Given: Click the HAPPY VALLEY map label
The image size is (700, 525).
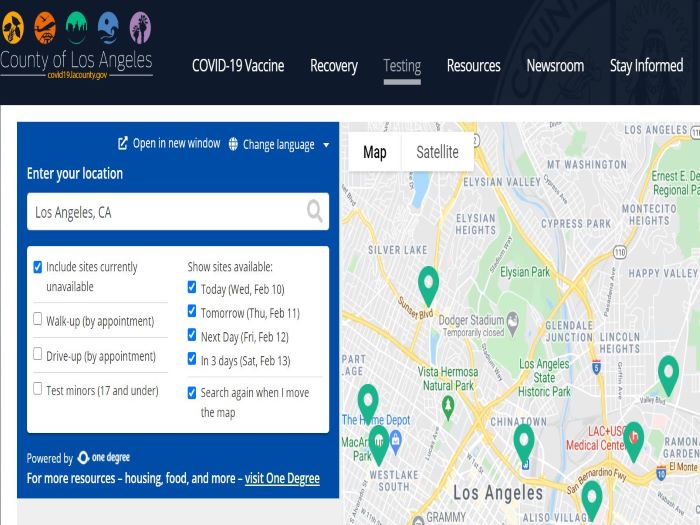Looking at the screenshot, I should tap(663, 273).
